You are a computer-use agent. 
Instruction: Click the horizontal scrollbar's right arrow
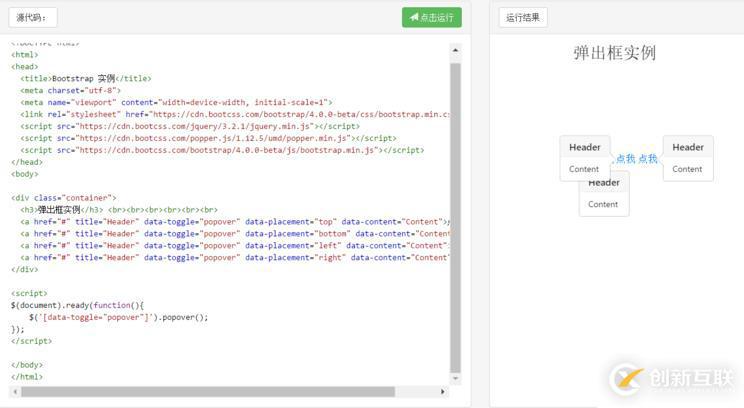[x=443, y=392]
